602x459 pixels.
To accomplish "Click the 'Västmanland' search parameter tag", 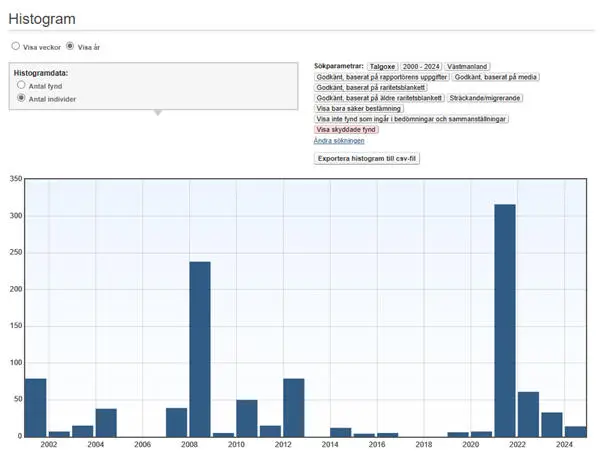I will click(467, 66).
